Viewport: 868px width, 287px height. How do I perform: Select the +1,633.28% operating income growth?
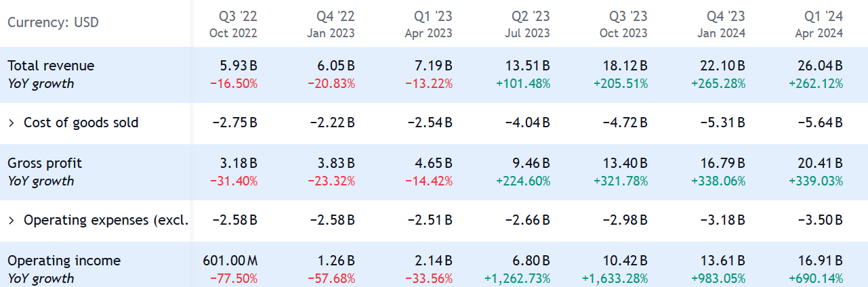[x=615, y=278]
